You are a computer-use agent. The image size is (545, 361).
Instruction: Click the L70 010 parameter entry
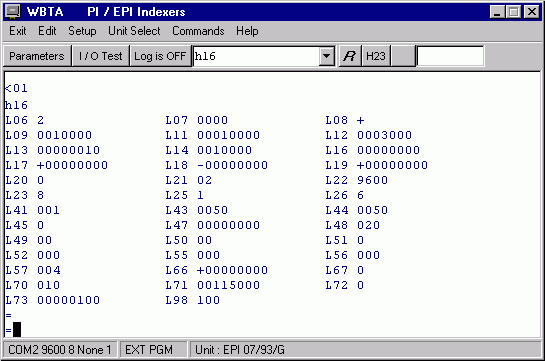[32, 285]
